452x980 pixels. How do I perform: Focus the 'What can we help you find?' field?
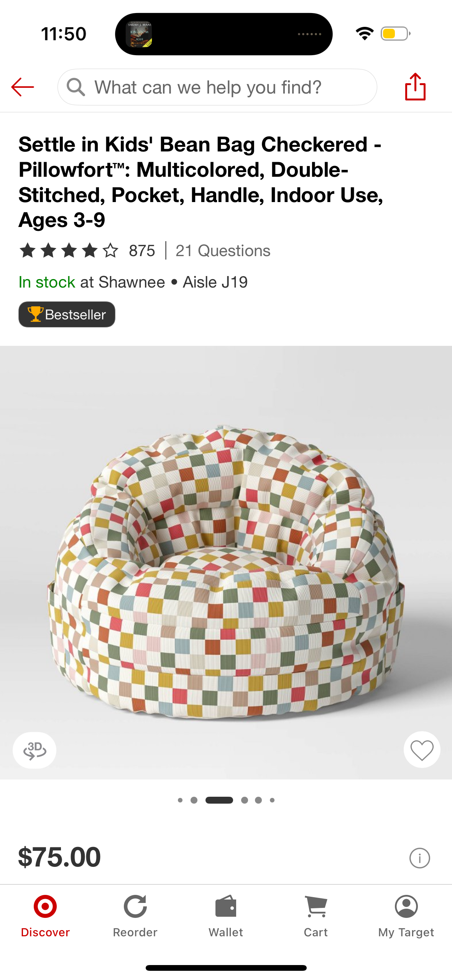217,87
